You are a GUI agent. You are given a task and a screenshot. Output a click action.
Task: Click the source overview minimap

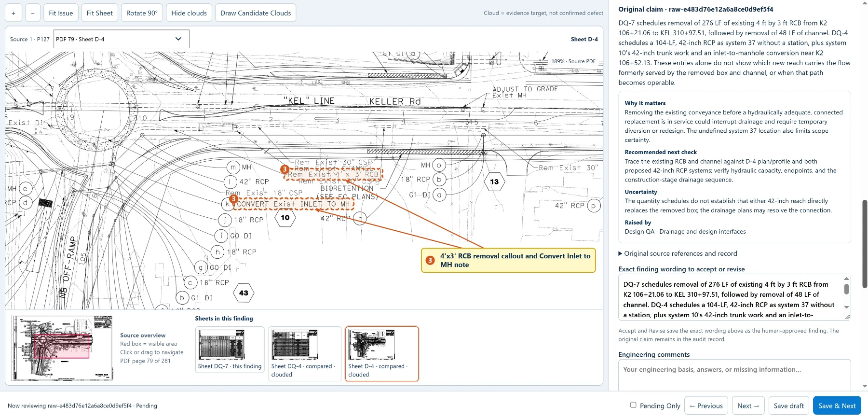63,348
